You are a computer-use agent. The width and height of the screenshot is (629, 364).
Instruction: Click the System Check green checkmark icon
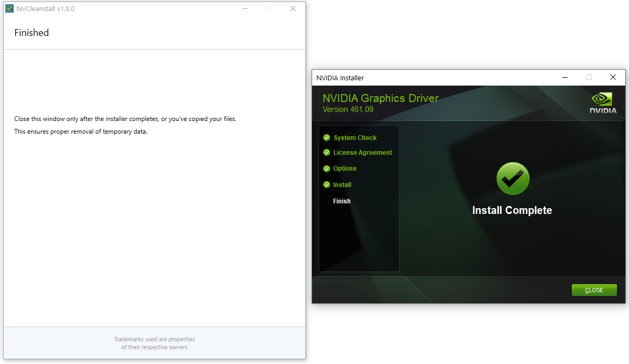(326, 138)
